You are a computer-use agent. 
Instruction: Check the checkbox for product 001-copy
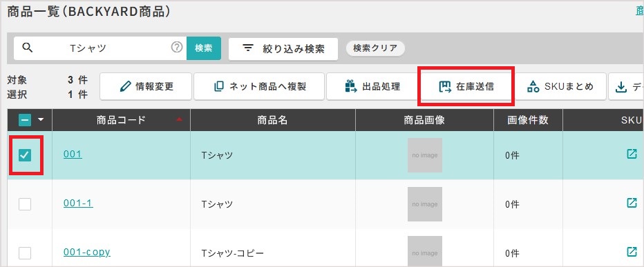click(25, 253)
